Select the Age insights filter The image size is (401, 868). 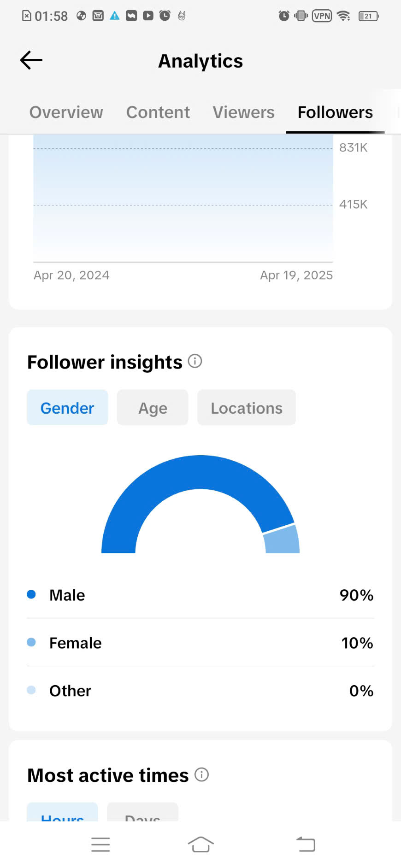tap(153, 408)
